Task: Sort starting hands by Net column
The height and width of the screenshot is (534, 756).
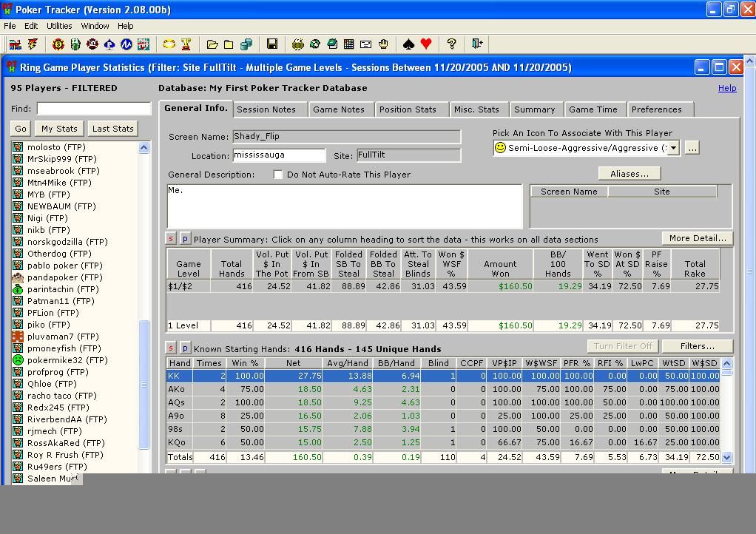Action: tap(293, 363)
